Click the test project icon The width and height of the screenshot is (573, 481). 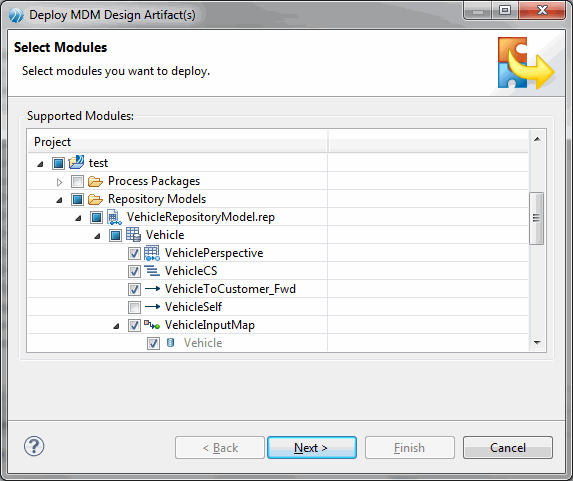[76, 162]
